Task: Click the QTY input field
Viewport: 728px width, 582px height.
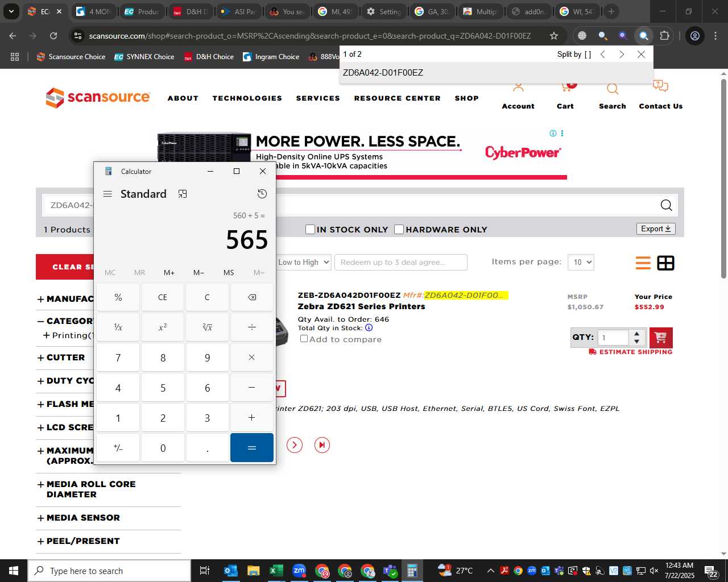Action: point(613,337)
